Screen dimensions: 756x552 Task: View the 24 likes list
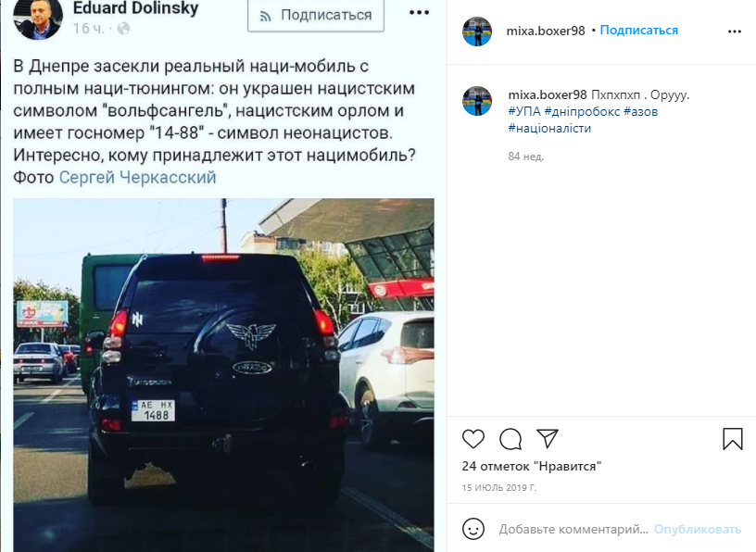(531, 466)
